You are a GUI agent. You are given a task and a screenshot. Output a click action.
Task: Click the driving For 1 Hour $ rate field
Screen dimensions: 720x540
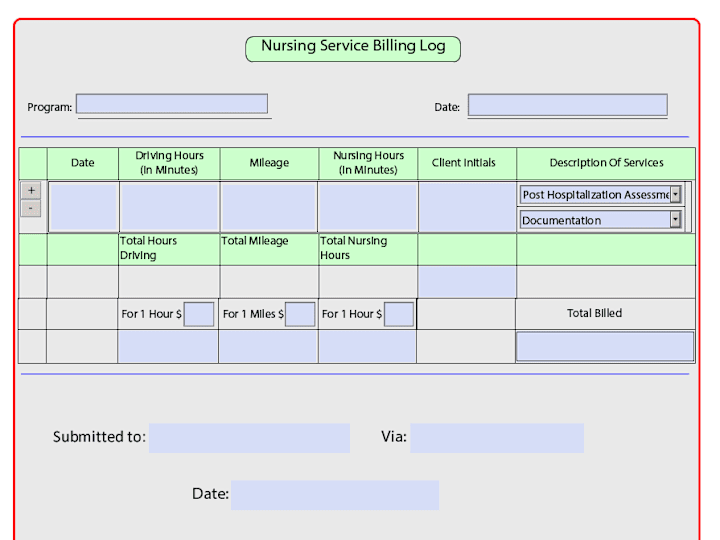[x=198, y=314]
